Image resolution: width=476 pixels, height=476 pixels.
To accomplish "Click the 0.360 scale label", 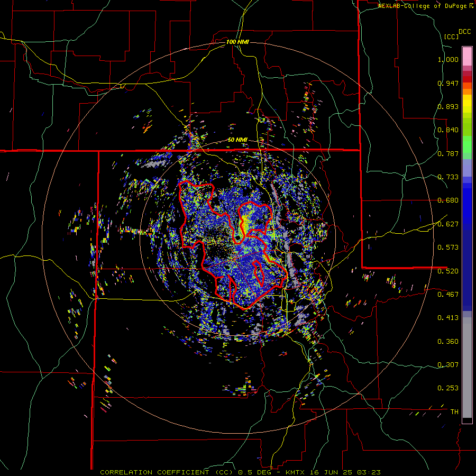I will (x=448, y=342).
